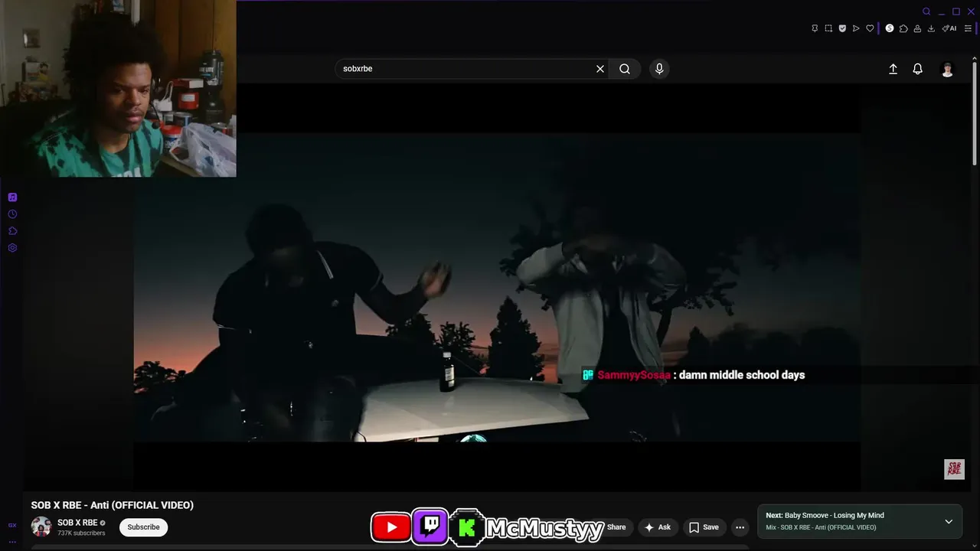Expand the Next up mix panel chevron
This screenshot has width=980, height=551.
[x=949, y=522]
